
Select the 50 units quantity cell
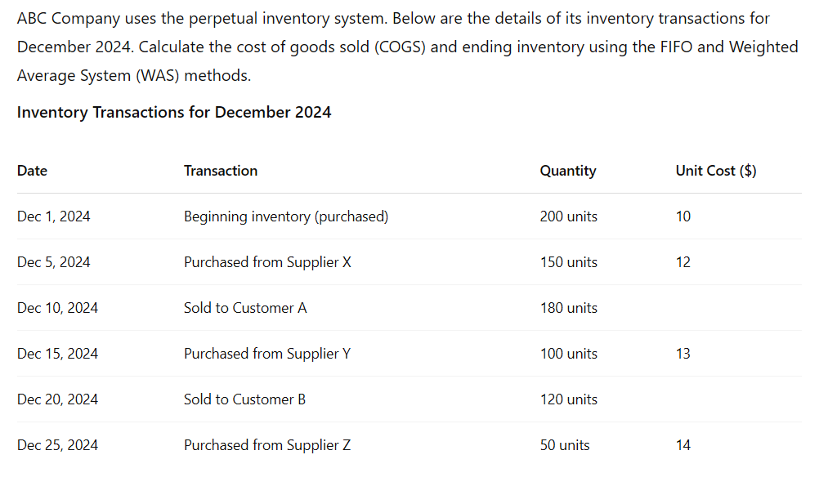click(x=565, y=445)
